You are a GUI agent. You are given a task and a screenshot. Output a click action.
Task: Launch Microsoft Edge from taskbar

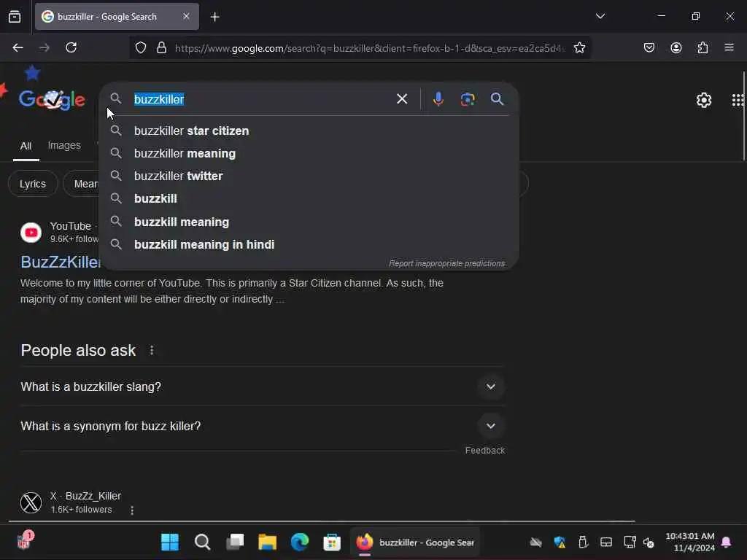pyautogui.click(x=300, y=542)
